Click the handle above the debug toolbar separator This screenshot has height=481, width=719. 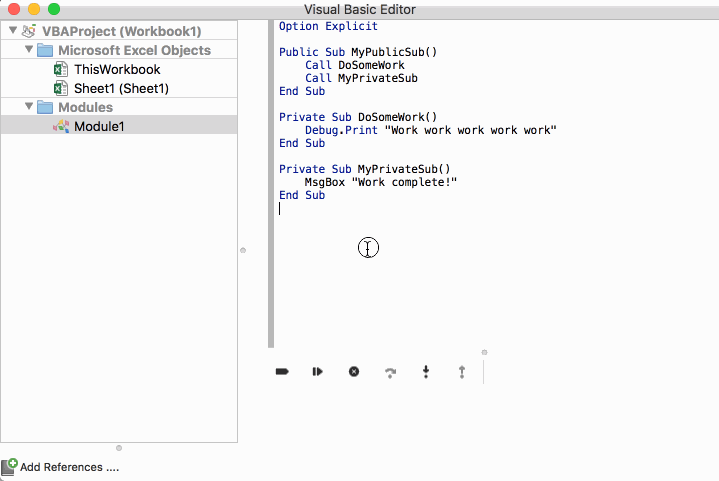coord(484,352)
